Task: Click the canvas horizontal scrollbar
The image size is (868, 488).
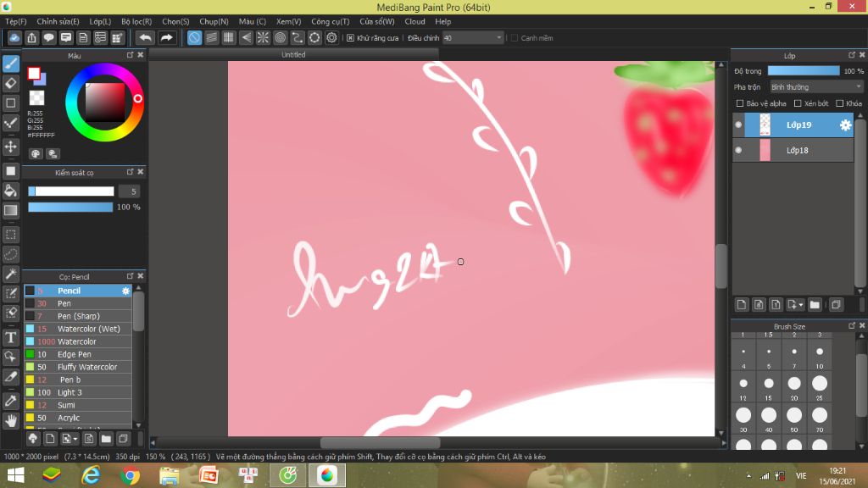Action: tap(381, 443)
